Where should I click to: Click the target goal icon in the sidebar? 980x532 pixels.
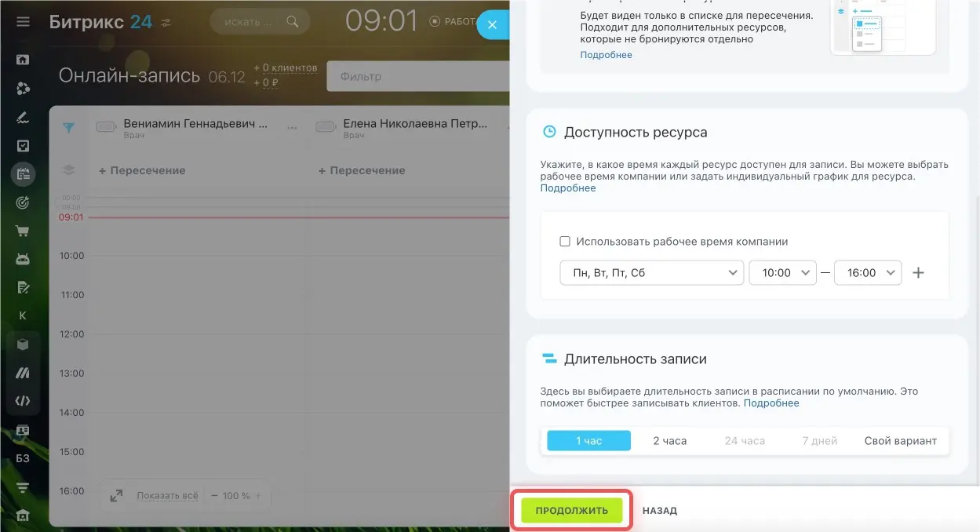(x=23, y=203)
